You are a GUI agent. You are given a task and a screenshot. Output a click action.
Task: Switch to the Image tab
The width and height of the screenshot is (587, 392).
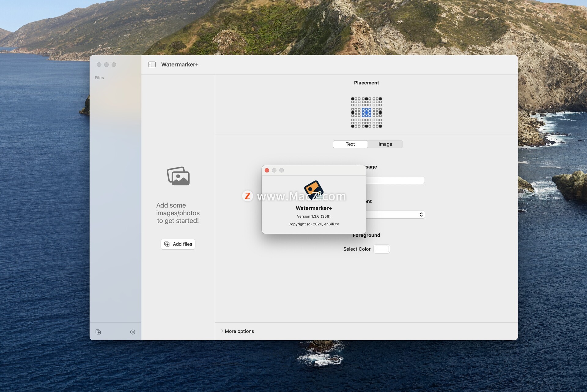click(385, 144)
